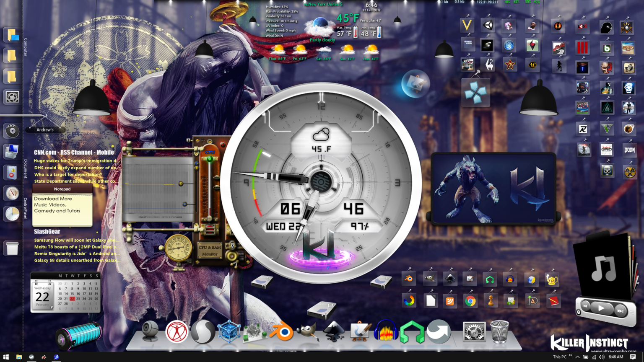Open System Preferences gear in the dock
The image size is (644, 362).
pyautogui.click(x=474, y=332)
